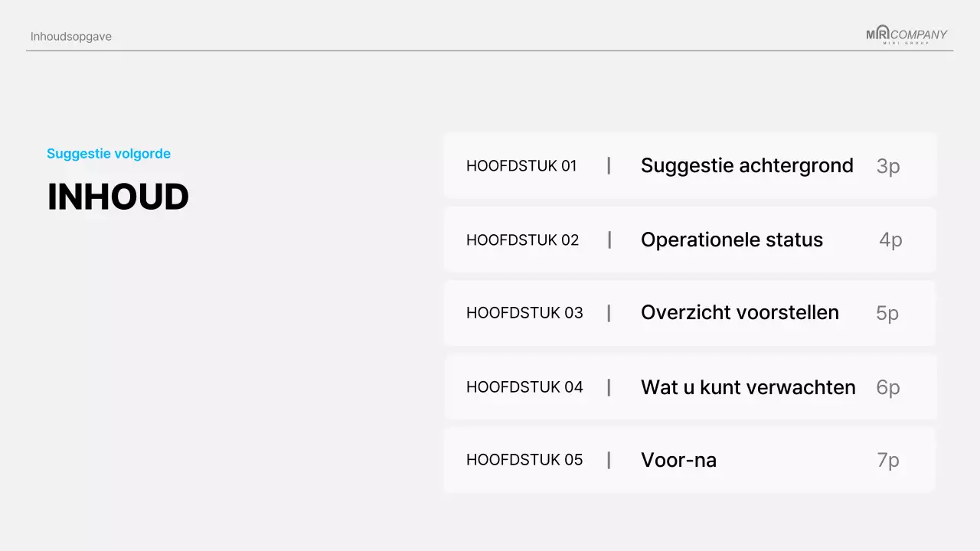
Task: Click the divider bar after HOOFDSTUK 03
Action: coord(609,313)
